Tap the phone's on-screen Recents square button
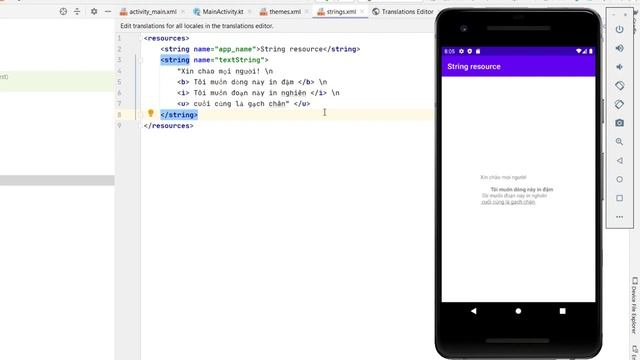The width and height of the screenshot is (640, 360). click(x=562, y=311)
